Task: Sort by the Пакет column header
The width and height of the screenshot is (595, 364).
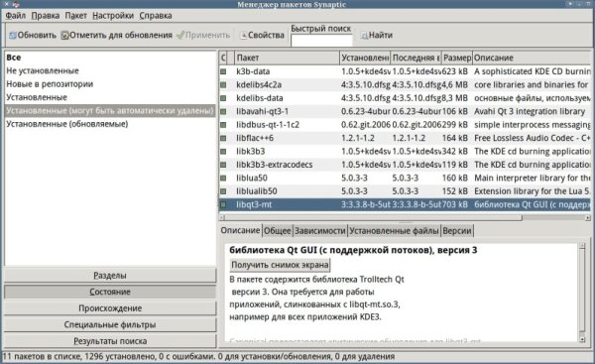Action: (x=287, y=58)
